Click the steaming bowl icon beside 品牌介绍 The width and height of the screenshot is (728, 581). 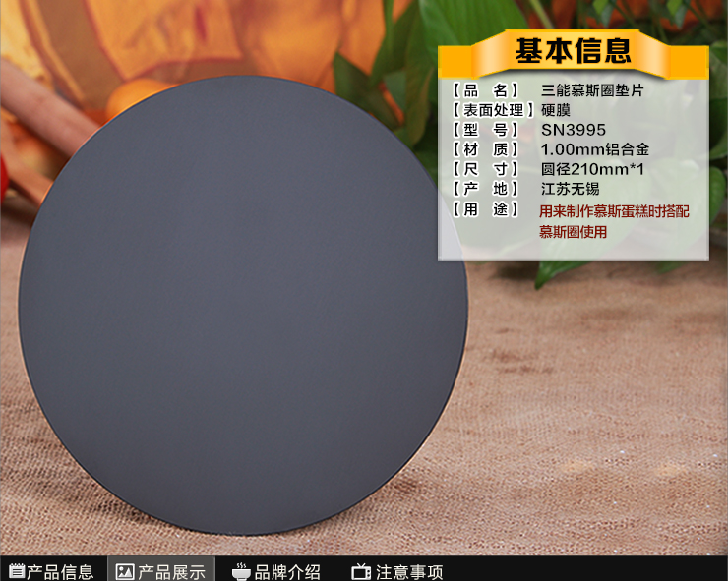point(241,571)
